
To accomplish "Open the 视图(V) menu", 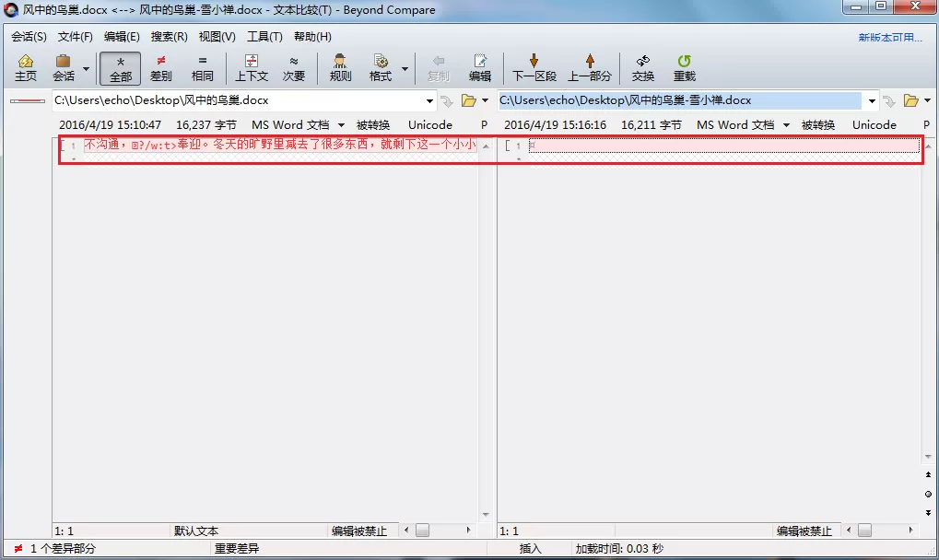I will pos(217,37).
